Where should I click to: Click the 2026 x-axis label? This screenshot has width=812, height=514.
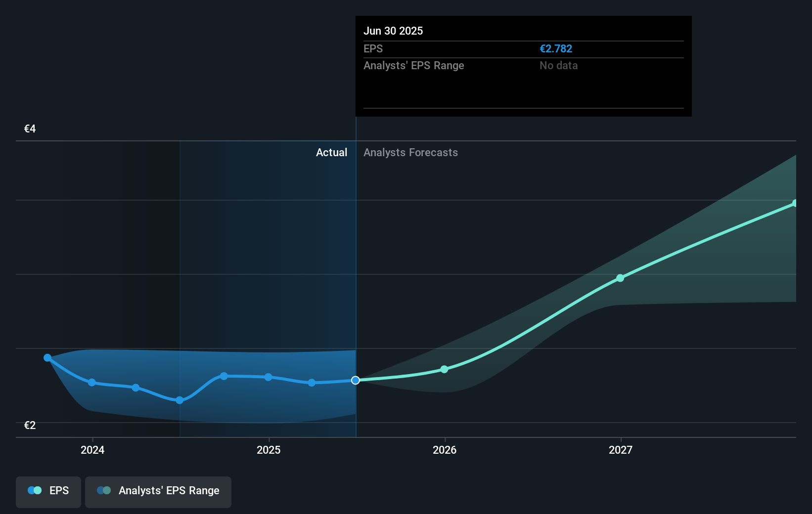445,450
